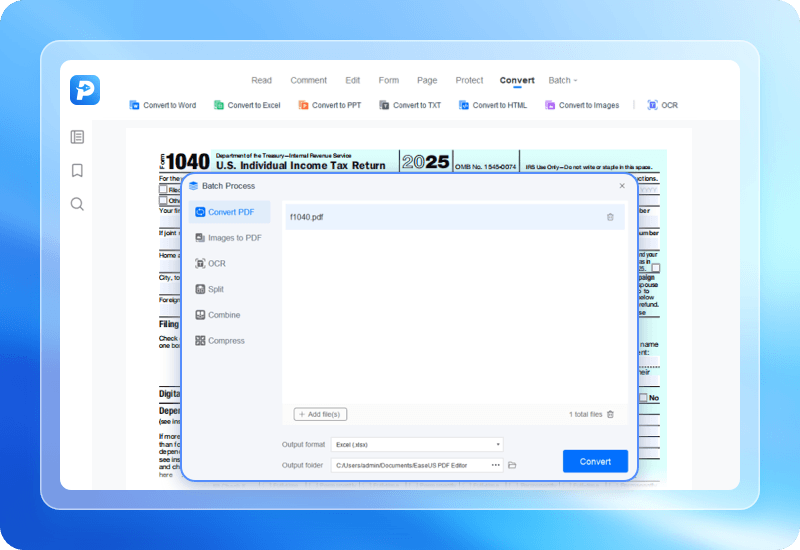The height and width of the screenshot is (550, 800).
Task: Open the search sidebar tool
Action: (x=77, y=204)
